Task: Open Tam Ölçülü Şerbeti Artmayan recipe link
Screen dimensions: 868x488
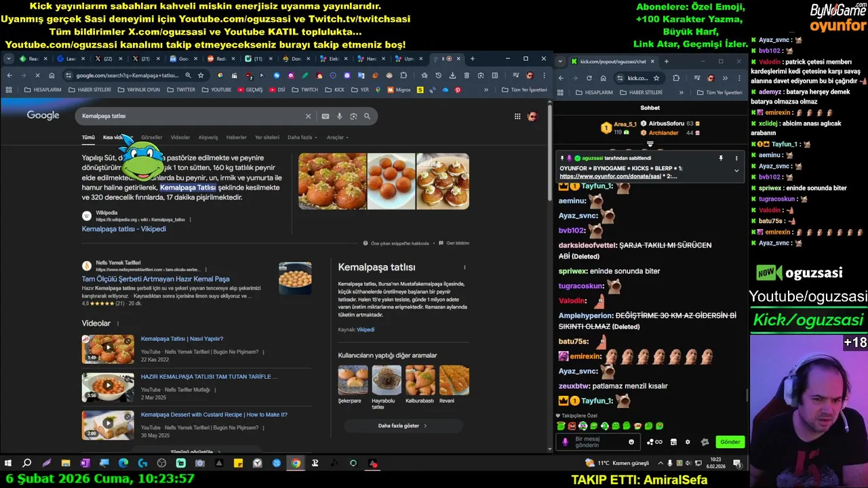Action: point(156,279)
